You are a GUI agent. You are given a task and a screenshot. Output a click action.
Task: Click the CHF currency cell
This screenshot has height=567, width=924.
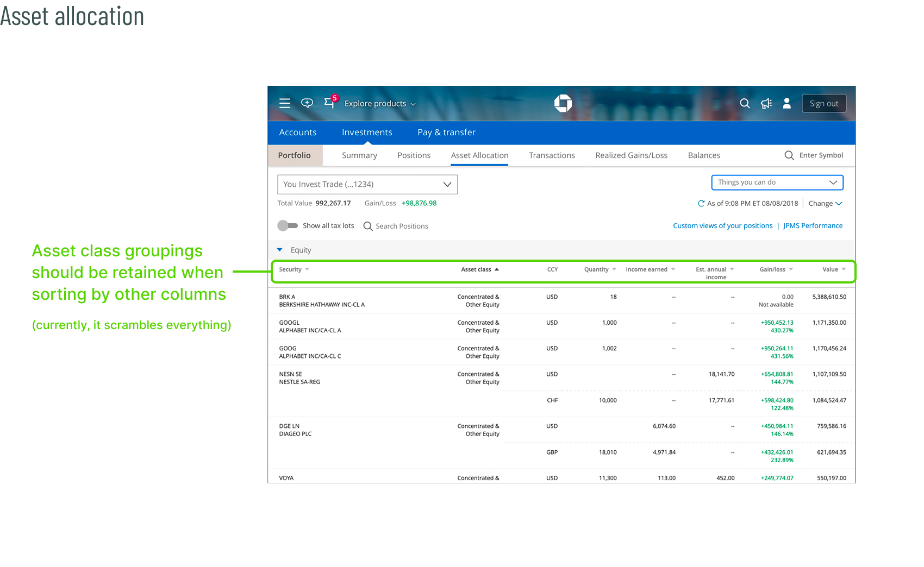click(x=552, y=400)
